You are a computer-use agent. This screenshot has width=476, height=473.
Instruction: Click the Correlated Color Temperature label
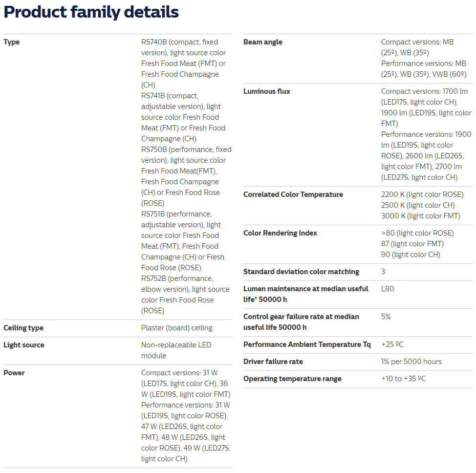coord(293,194)
